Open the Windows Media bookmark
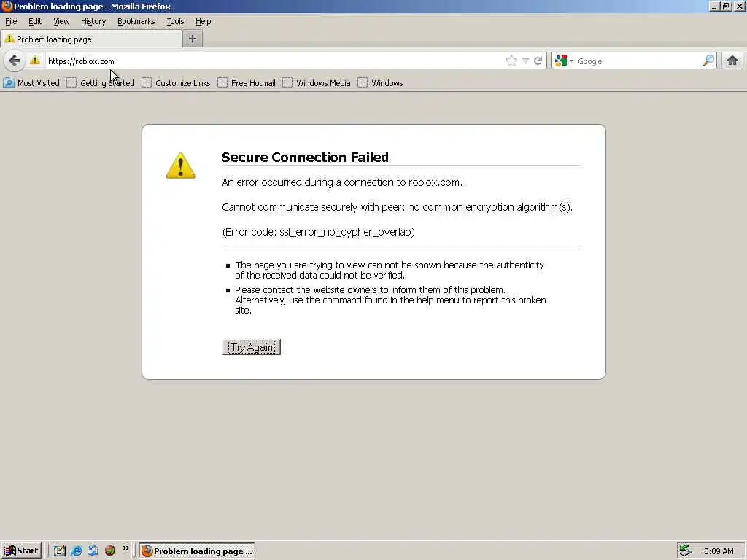The height and width of the screenshot is (560, 747). (317, 83)
